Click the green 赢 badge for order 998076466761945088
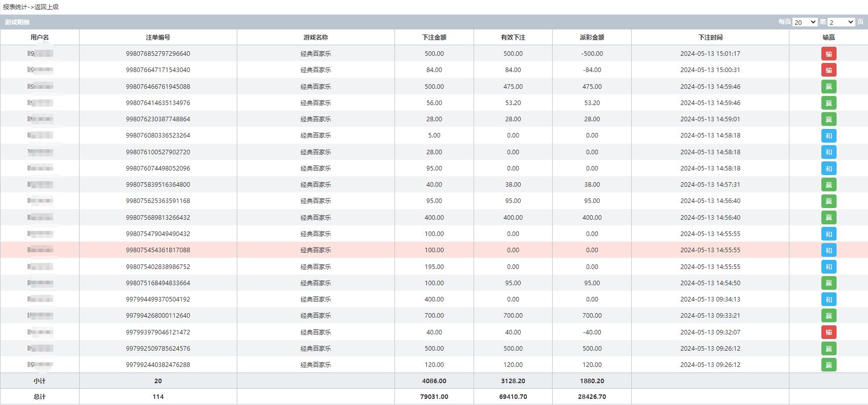868x405 pixels. [x=829, y=87]
